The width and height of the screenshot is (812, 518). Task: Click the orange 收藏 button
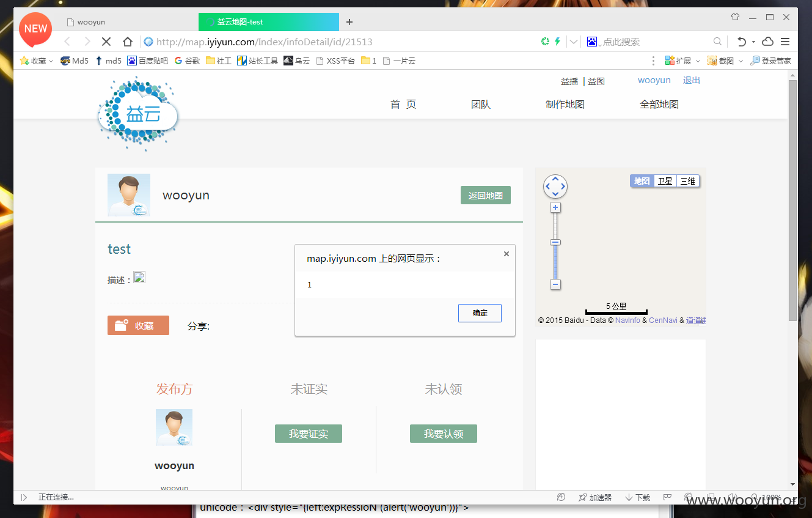[138, 325]
